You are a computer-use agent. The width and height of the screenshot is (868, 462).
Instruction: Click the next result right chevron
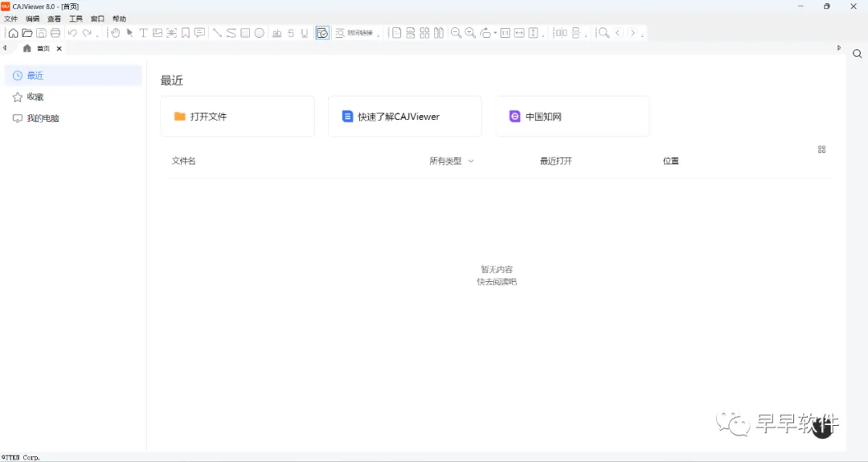pyautogui.click(x=633, y=33)
